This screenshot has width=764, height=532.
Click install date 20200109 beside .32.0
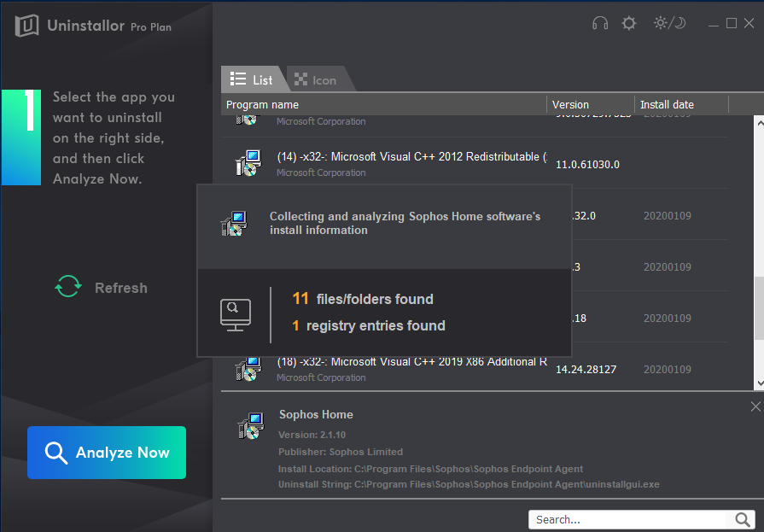(x=667, y=215)
